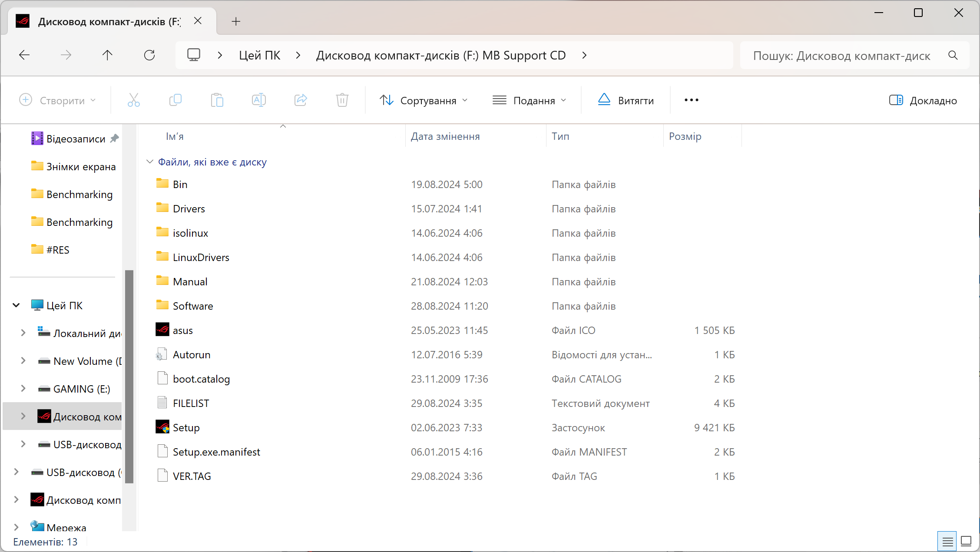
Task: Click the share toolbar icon
Action: click(x=301, y=99)
